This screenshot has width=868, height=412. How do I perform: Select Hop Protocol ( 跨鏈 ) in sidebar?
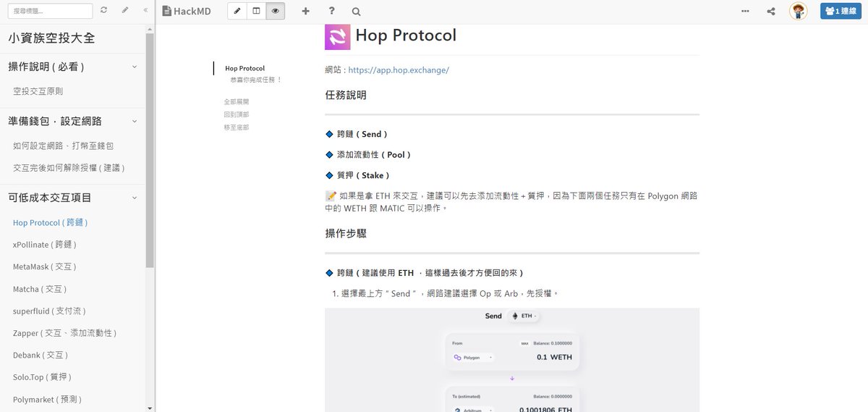[x=50, y=222]
